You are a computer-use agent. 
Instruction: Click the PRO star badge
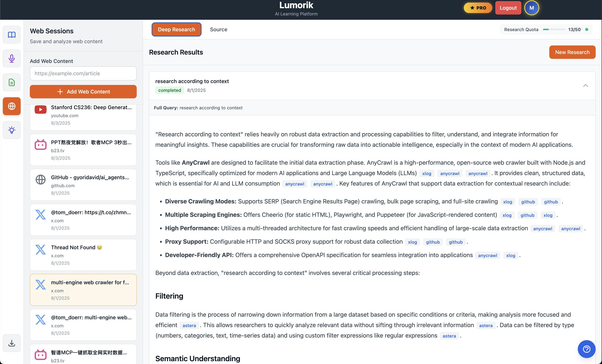[x=478, y=8]
